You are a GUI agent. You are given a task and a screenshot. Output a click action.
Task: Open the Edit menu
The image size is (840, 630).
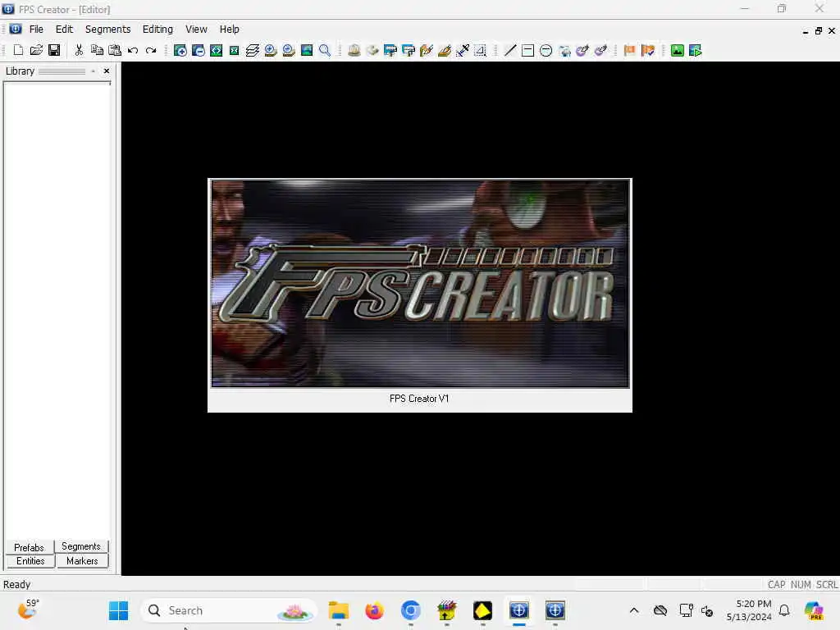64,30
